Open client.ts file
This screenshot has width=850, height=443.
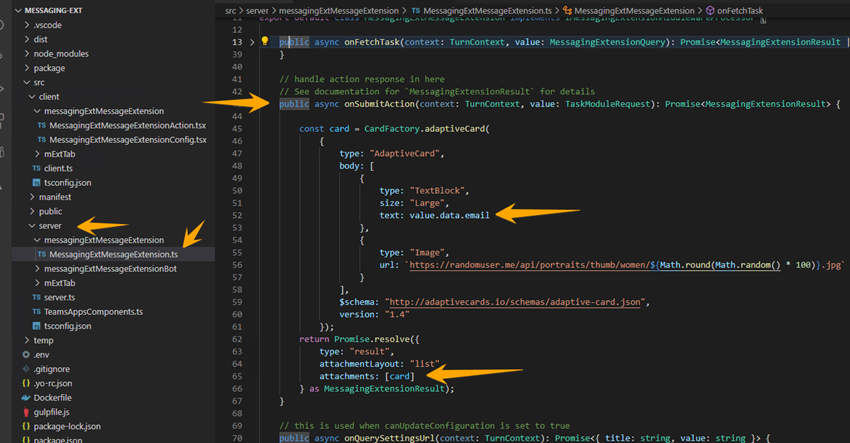click(59, 169)
